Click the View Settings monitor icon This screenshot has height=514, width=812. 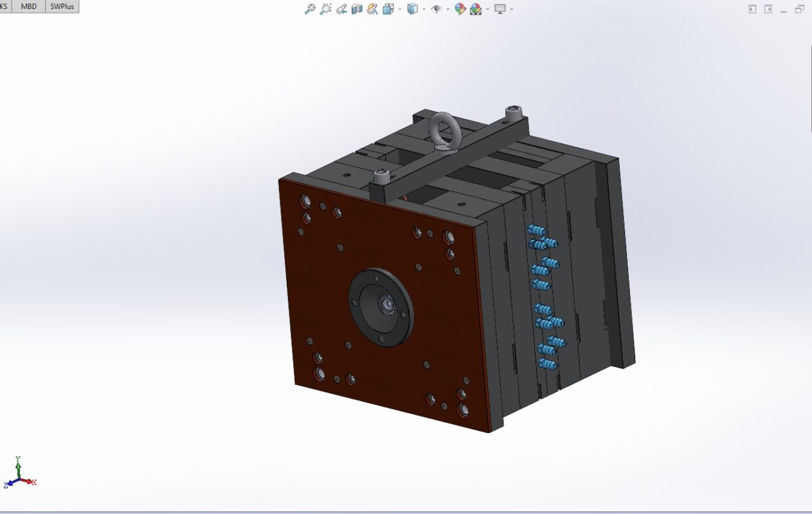500,9
